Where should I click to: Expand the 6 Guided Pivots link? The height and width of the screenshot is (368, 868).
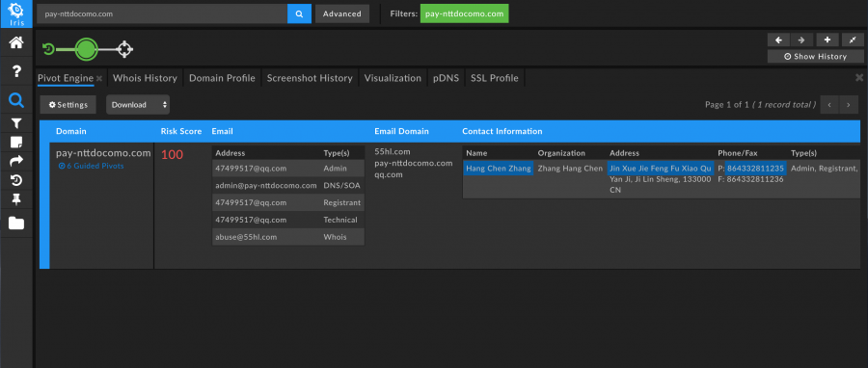click(x=91, y=166)
